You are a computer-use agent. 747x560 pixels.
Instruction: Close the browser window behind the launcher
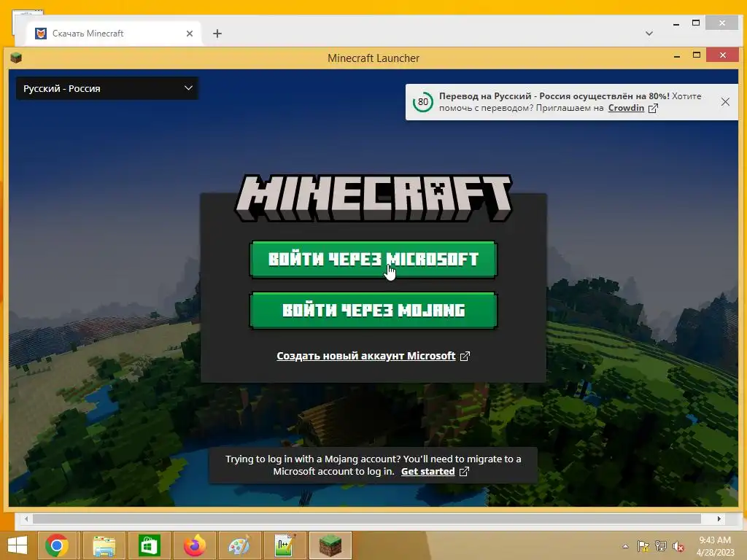(722, 23)
